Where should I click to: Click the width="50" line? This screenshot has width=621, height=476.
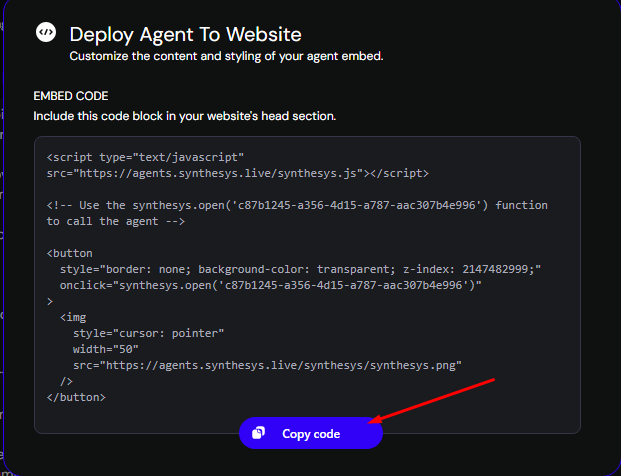106,349
